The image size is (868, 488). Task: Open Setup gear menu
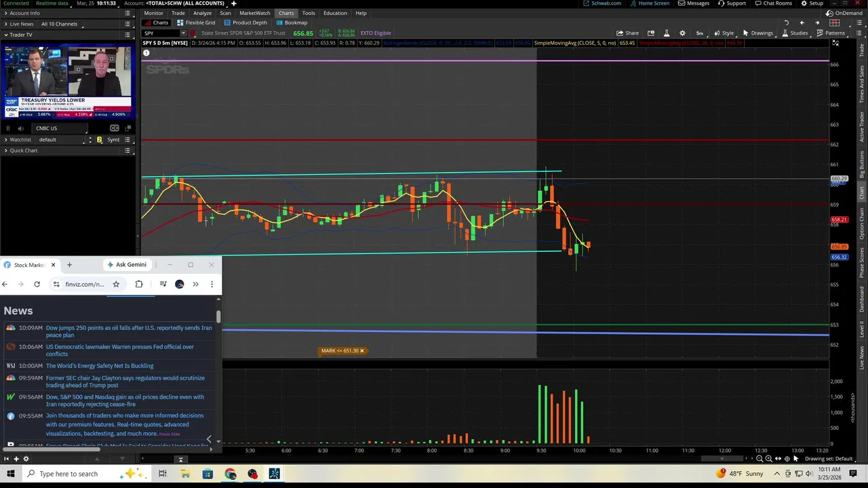[812, 3]
